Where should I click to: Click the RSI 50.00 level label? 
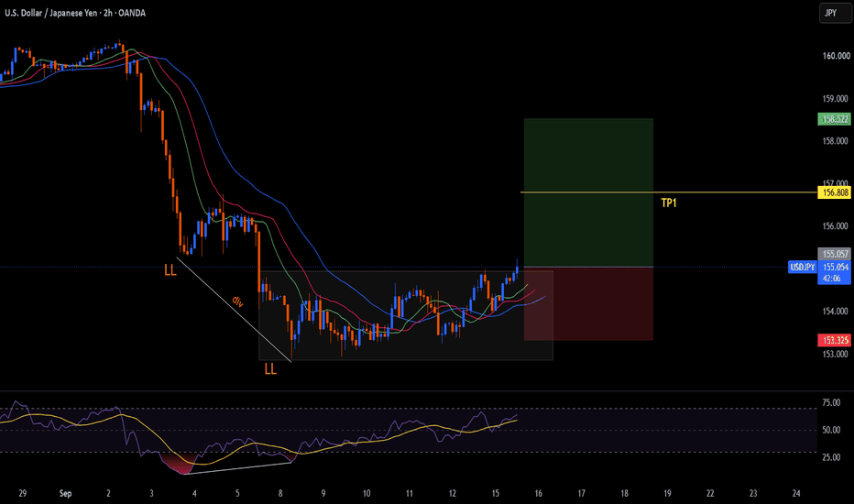click(x=831, y=430)
